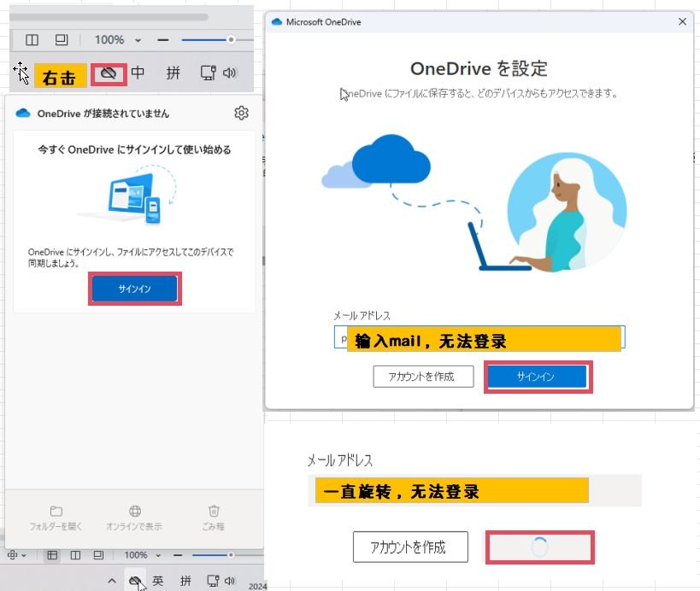Click the cloud icon in Microsoft OneDrive title bar

click(x=277, y=21)
